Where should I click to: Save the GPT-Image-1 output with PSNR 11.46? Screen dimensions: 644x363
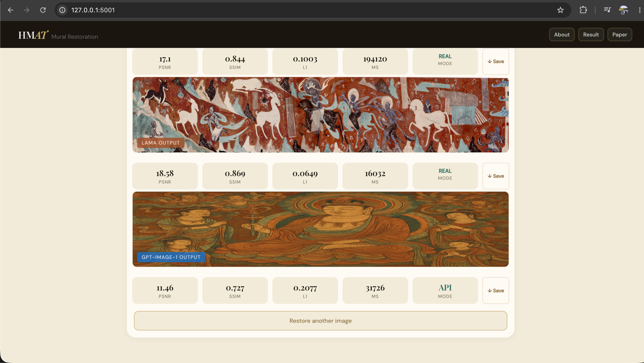click(495, 290)
